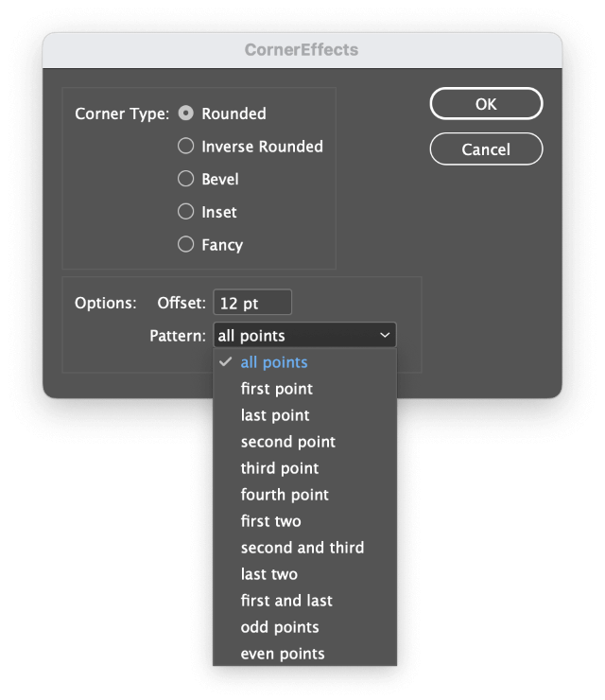This screenshot has height=700, width=605.
Task: Collapse the Pattern dropdown chevron
Action: pyautogui.click(x=385, y=335)
